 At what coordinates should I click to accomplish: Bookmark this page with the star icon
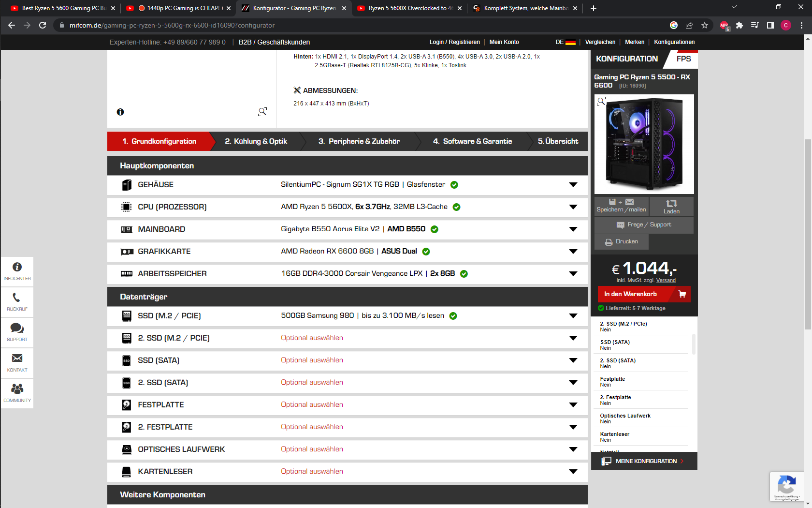(705, 25)
